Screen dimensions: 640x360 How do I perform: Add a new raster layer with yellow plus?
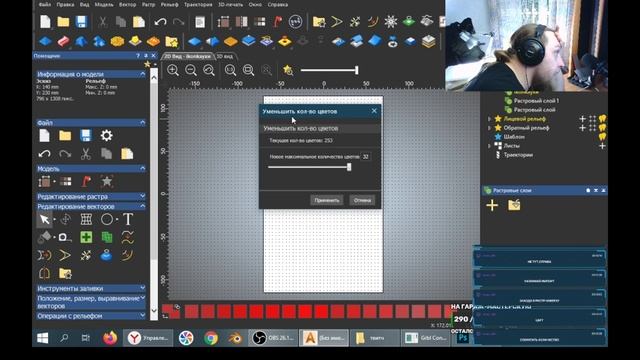[492, 205]
